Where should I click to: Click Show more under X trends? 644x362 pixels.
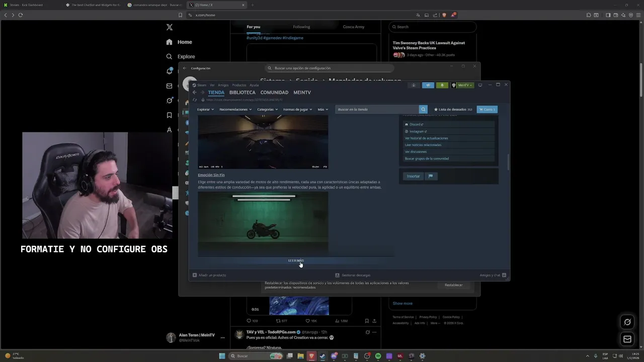tap(403, 303)
